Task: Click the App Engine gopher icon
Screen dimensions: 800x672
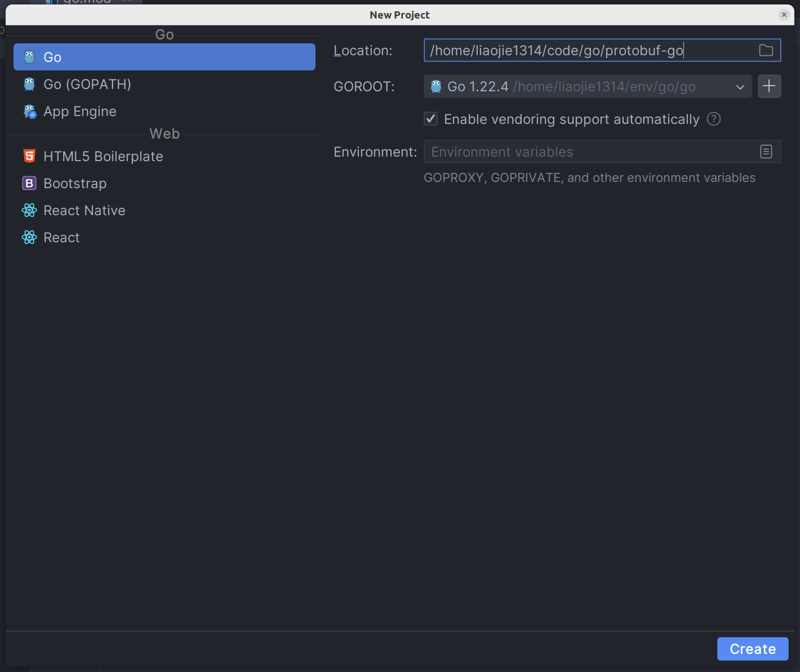Action: tap(30, 112)
